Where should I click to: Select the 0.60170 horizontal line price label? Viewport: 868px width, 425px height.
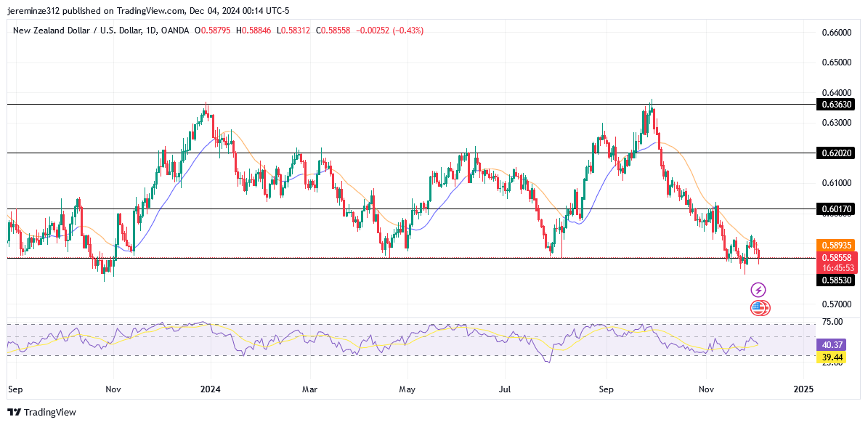pyautogui.click(x=835, y=209)
